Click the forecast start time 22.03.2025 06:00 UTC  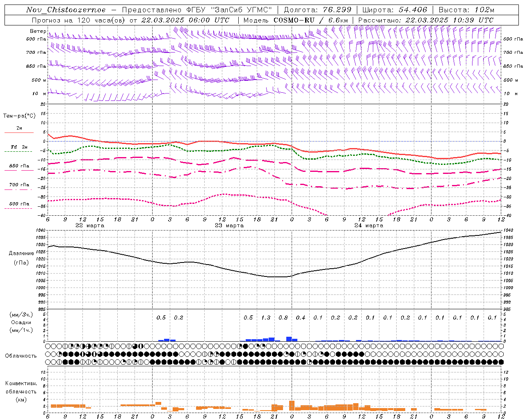[185, 20]
